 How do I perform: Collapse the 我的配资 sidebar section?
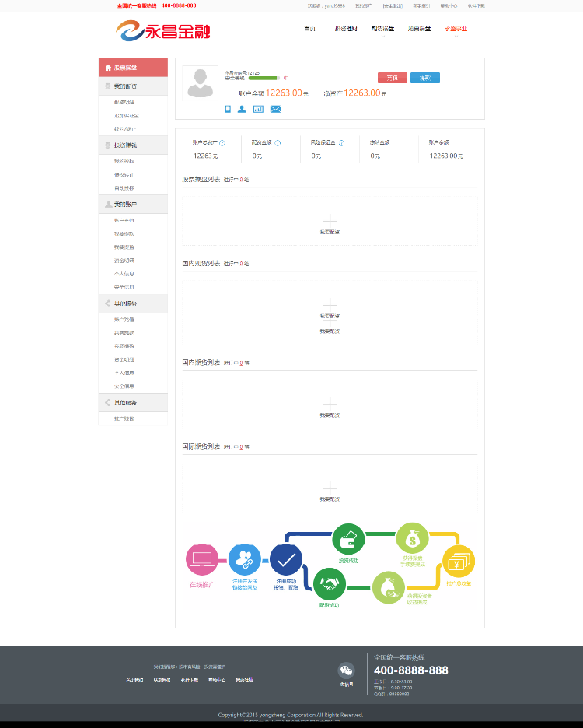coord(133,86)
